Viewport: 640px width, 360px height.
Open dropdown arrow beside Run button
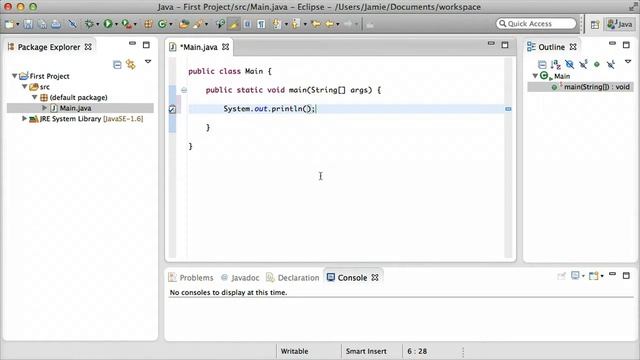pyautogui.click(x=116, y=25)
